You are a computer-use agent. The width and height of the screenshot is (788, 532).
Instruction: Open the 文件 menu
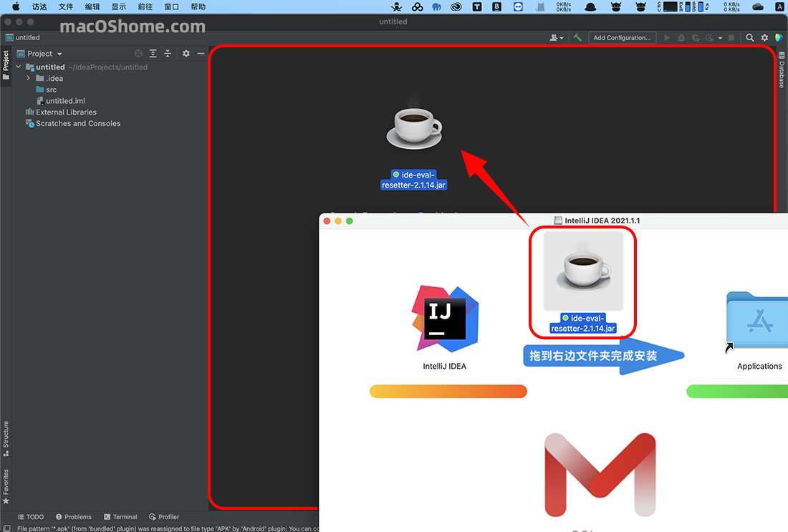pos(66,7)
